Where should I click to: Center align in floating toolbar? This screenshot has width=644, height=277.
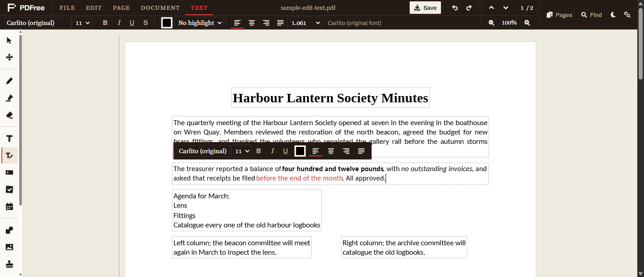(x=331, y=151)
